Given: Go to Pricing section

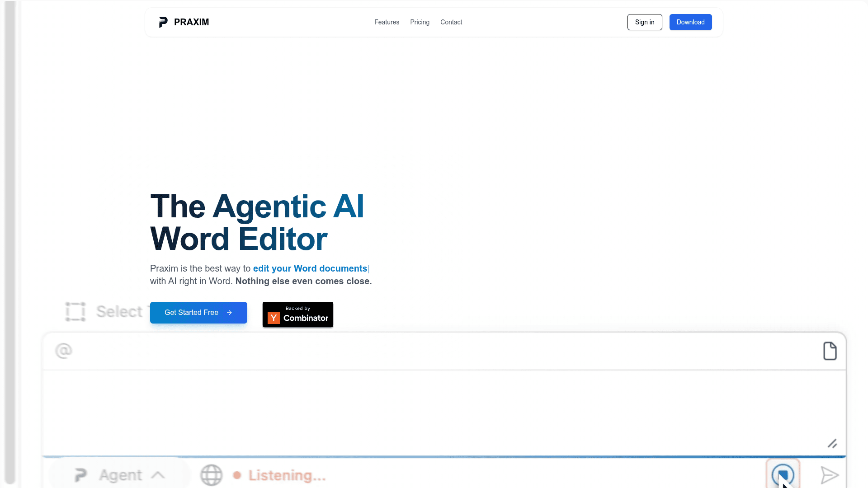Looking at the screenshot, I should [x=420, y=22].
